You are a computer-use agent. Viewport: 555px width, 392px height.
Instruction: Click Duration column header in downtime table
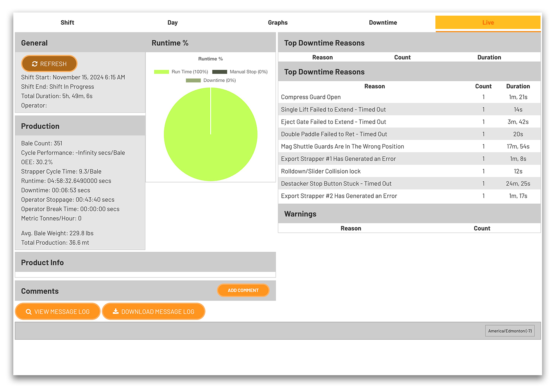[518, 86]
